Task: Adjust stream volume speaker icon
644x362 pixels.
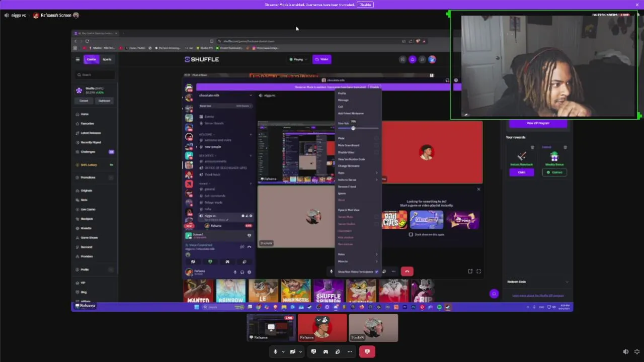Action: [625, 352]
